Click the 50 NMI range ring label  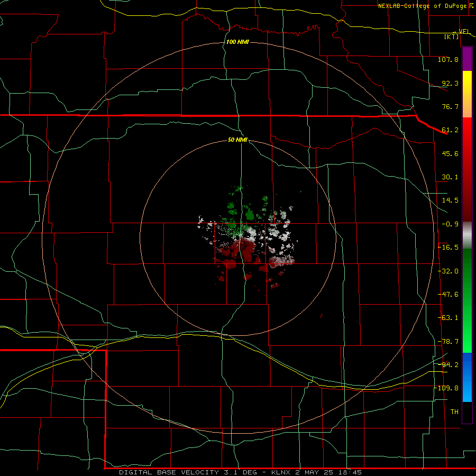[x=237, y=140]
